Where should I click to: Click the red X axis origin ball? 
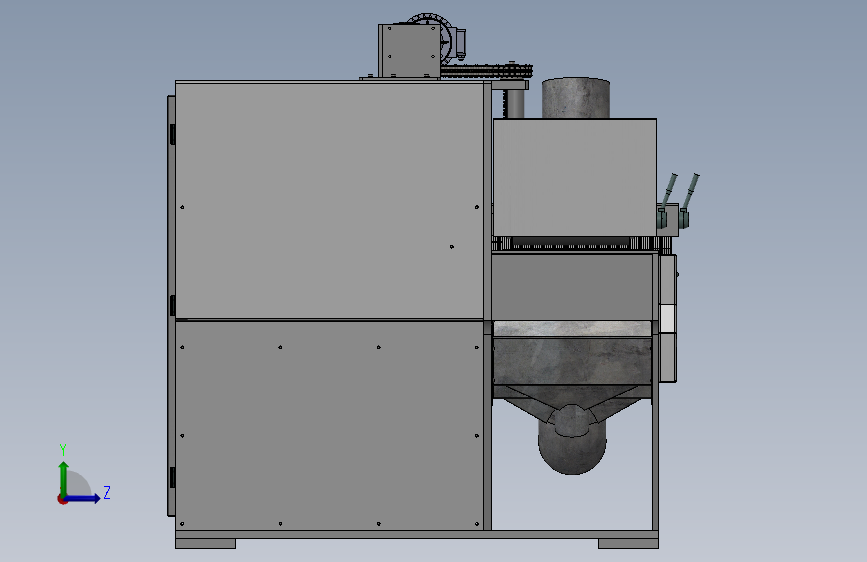[x=62, y=499]
